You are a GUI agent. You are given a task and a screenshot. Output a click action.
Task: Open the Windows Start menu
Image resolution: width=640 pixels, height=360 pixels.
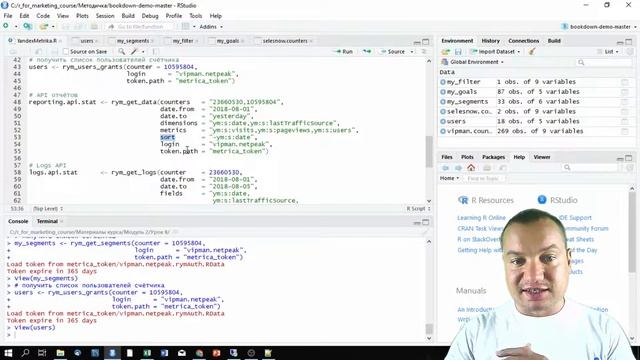8,353
